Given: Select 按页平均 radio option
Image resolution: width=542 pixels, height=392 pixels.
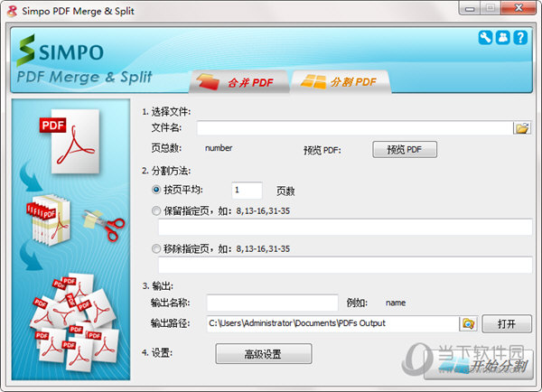Looking at the screenshot, I should tap(156, 190).
